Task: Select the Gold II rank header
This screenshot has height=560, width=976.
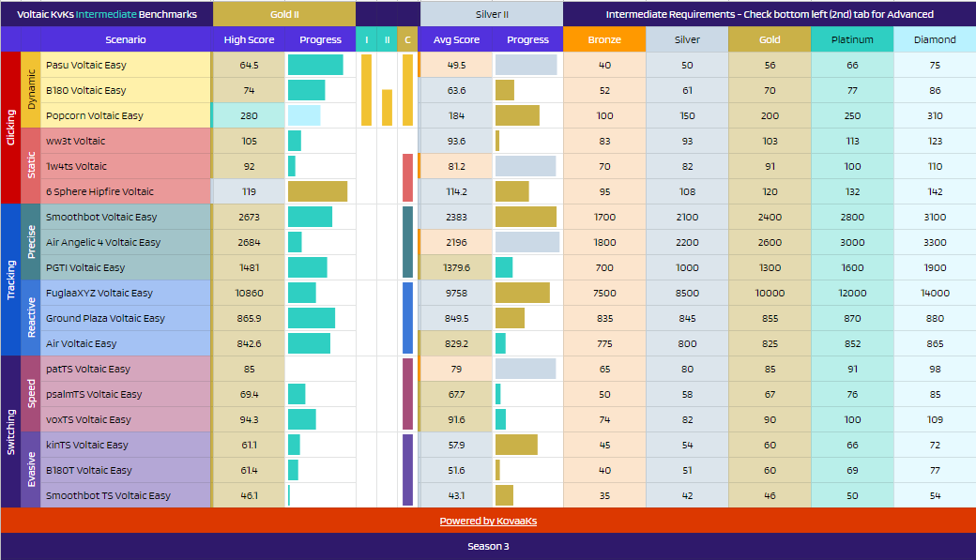Action: [284, 14]
